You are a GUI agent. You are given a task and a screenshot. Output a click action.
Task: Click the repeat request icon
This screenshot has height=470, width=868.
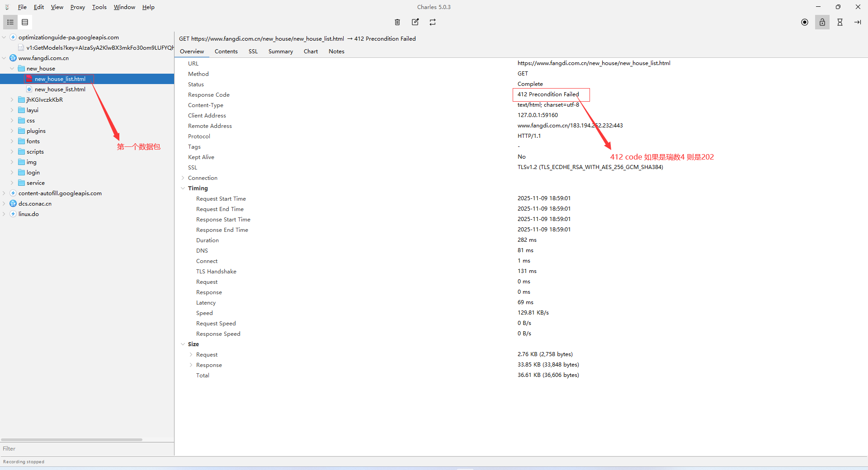click(x=433, y=22)
